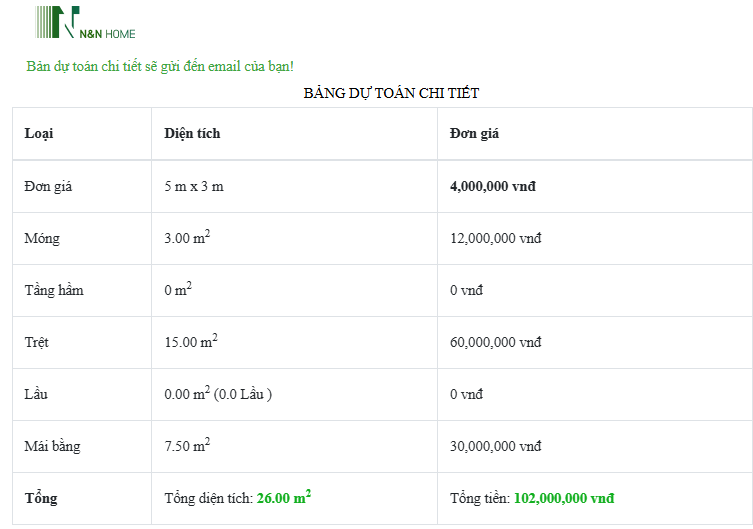Click the N&N HOME logo
The width and height of the screenshot is (753, 529).
(85, 23)
